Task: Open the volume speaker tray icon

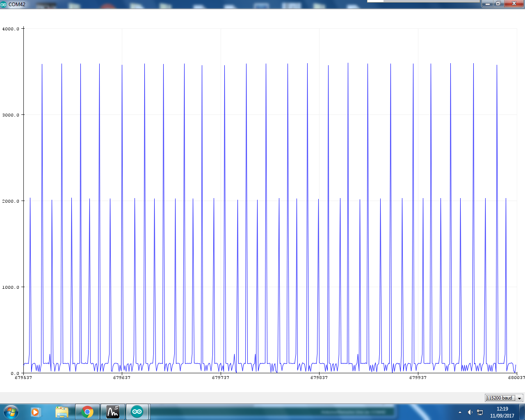Action: [x=470, y=412]
